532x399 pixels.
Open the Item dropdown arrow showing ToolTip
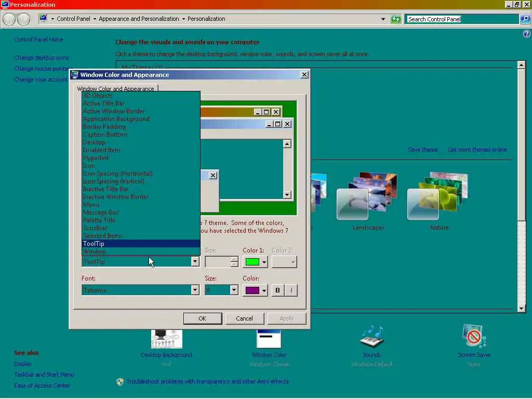195,262
